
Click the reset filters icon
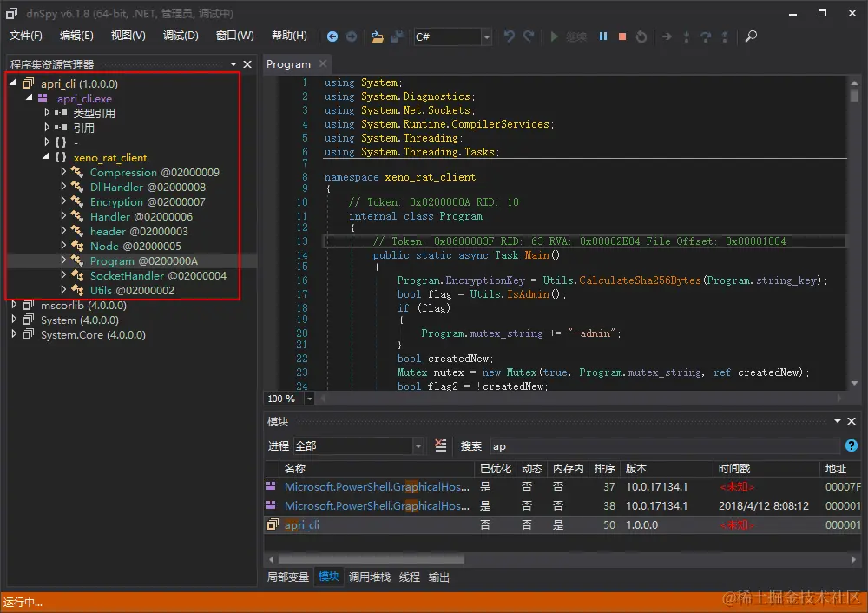441,445
